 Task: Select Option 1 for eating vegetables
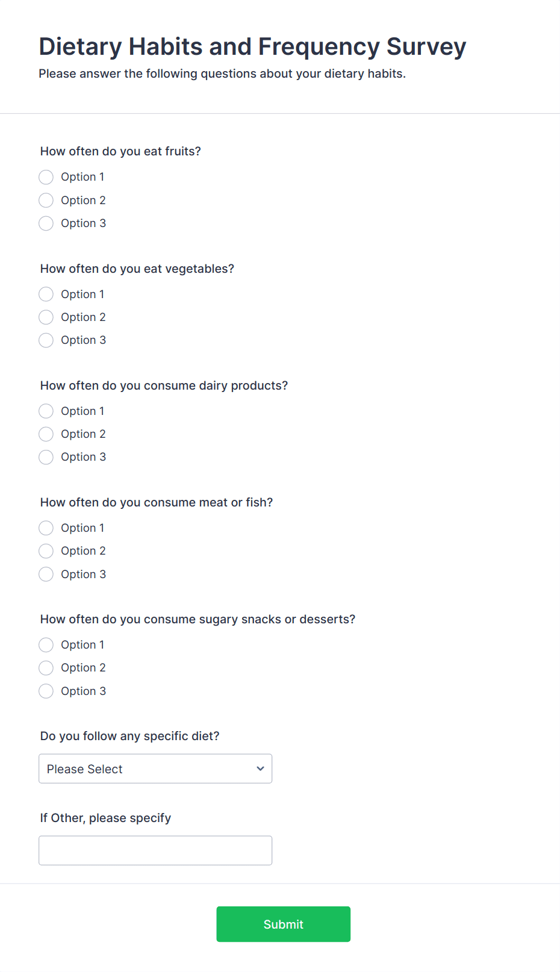[46, 294]
